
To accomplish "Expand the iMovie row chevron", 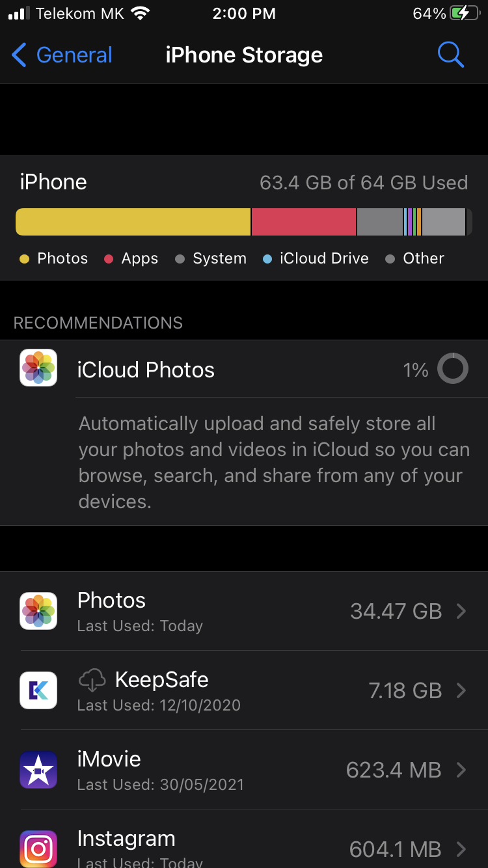I will coord(461,770).
